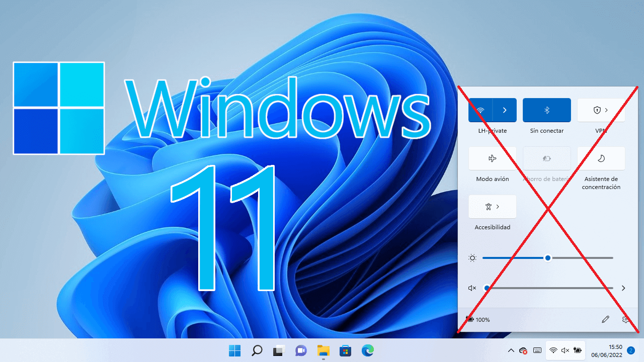Select the Modo avión icon
This screenshot has width=644, height=362.
pos(492,158)
